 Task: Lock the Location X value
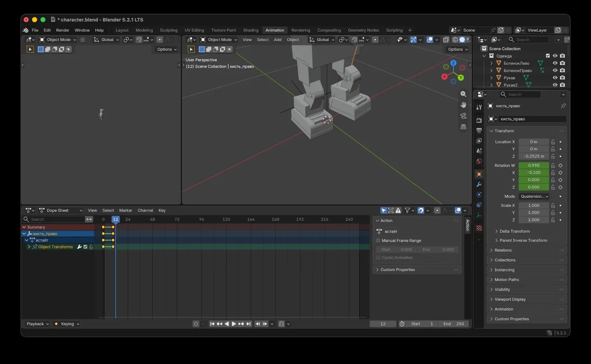(x=553, y=142)
